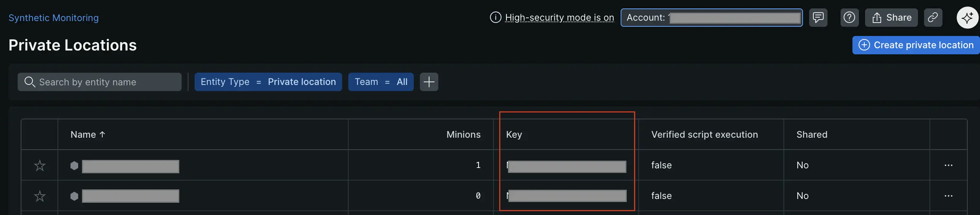Screen dimensions: 980x215
Task: Open the AI assistant sparkle icon
Action: pyautogui.click(x=967, y=18)
